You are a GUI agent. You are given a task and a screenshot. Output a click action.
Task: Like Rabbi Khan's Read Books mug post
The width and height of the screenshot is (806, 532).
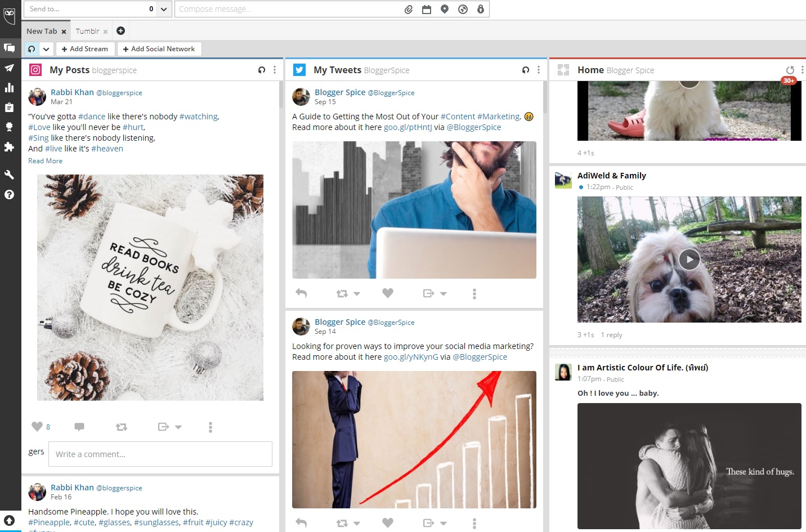[37, 427]
